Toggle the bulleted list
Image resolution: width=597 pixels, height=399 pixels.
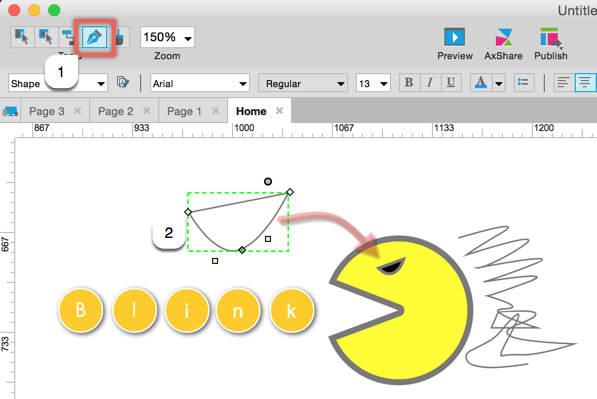[524, 83]
